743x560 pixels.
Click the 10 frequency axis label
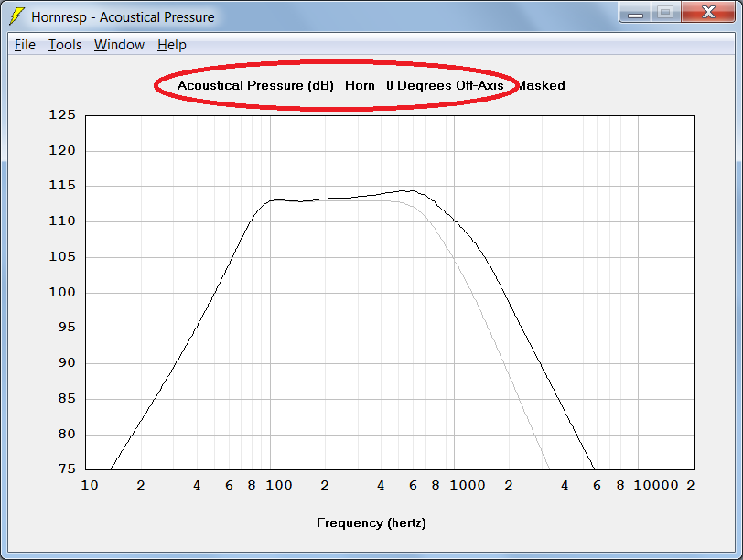(90, 485)
